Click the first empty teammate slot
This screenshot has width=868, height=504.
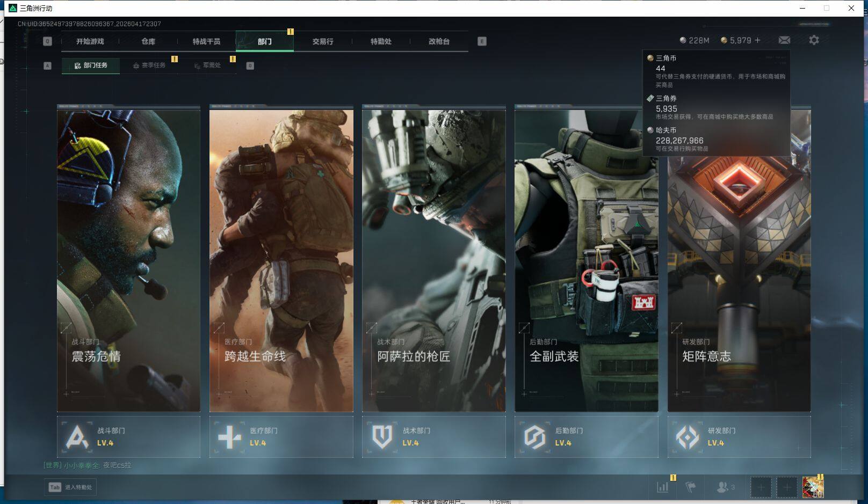(761, 487)
